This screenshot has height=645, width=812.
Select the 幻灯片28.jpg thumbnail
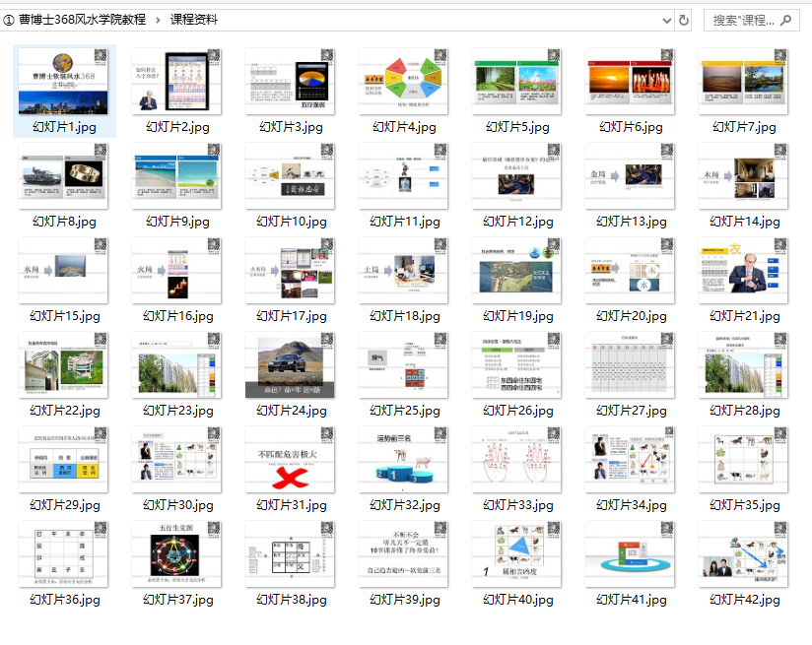(744, 365)
